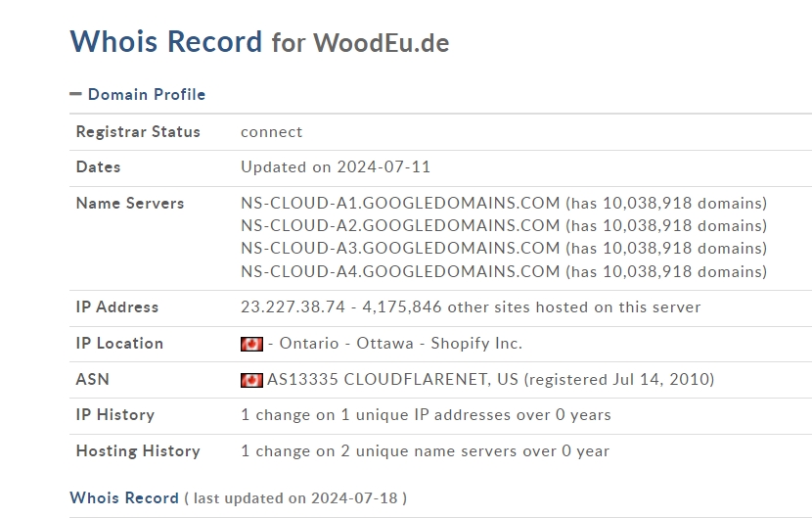Select IP address 23.227.38.74
This screenshot has height=518, width=812.
click(x=293, y=306)
